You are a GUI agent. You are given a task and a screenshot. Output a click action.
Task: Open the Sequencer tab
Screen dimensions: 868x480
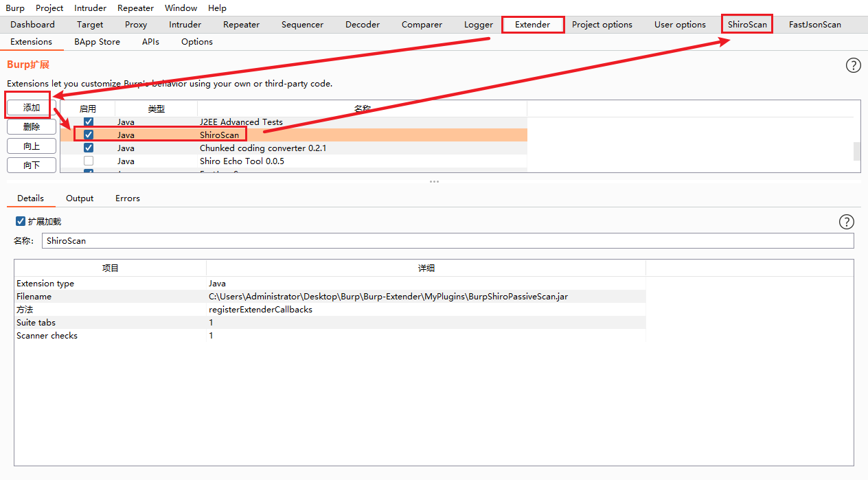click(x=302, y=25)
